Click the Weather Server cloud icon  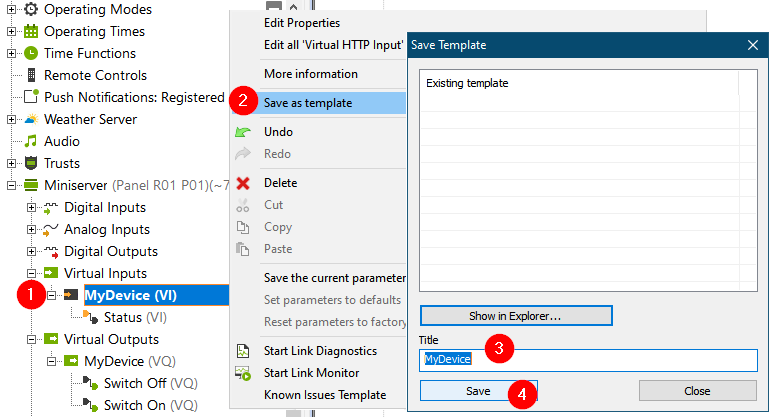point(31,119)
